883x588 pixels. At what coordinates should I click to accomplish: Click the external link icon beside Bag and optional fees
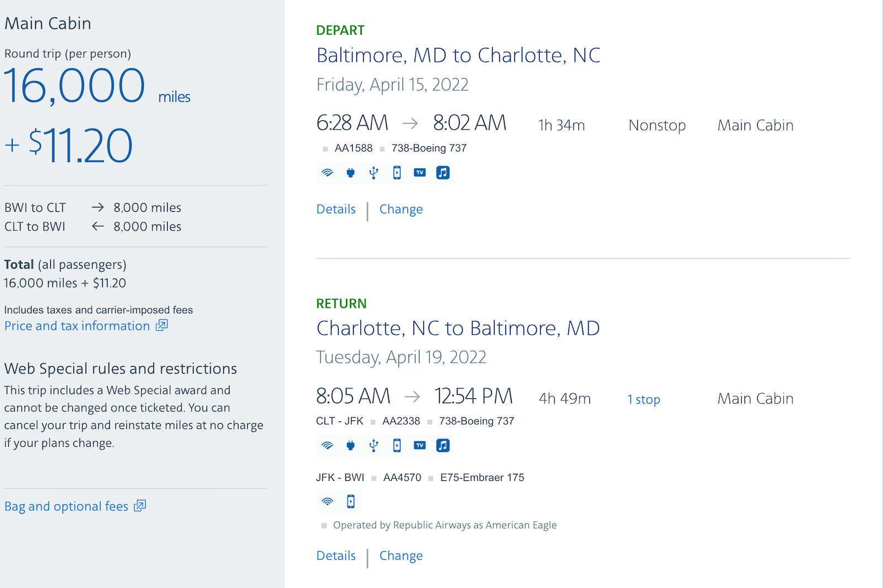tap(140, 506)
